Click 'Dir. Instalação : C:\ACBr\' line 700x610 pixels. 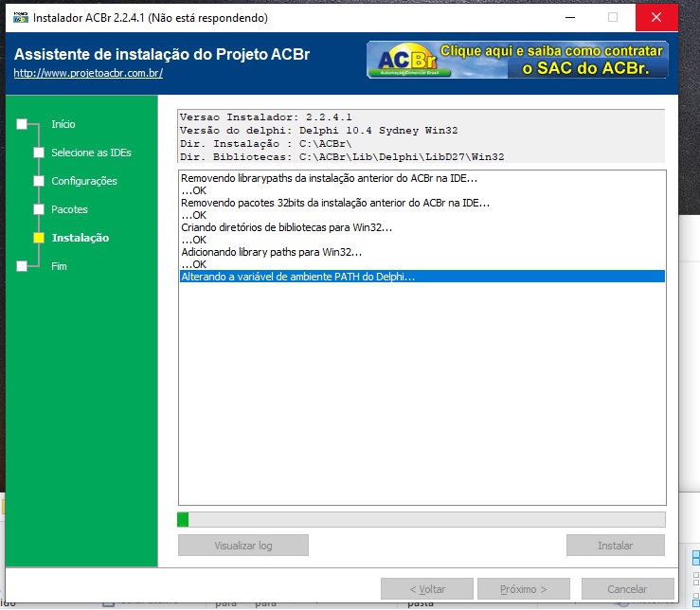(x=265, y=144)
